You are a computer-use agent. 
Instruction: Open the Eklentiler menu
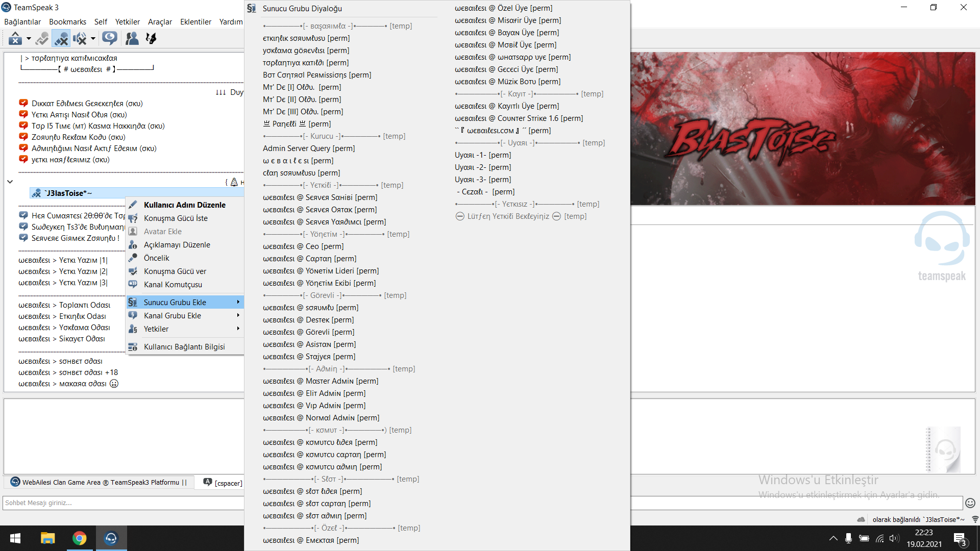(195, 22)
